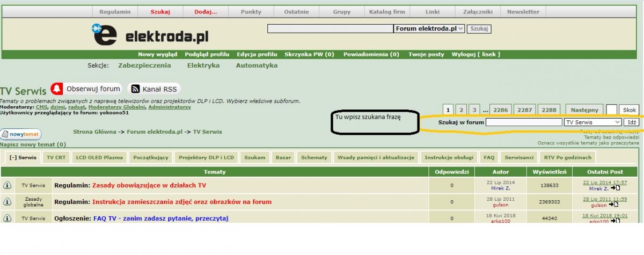Open Grupy in the top menu

[x=341, y=12]
